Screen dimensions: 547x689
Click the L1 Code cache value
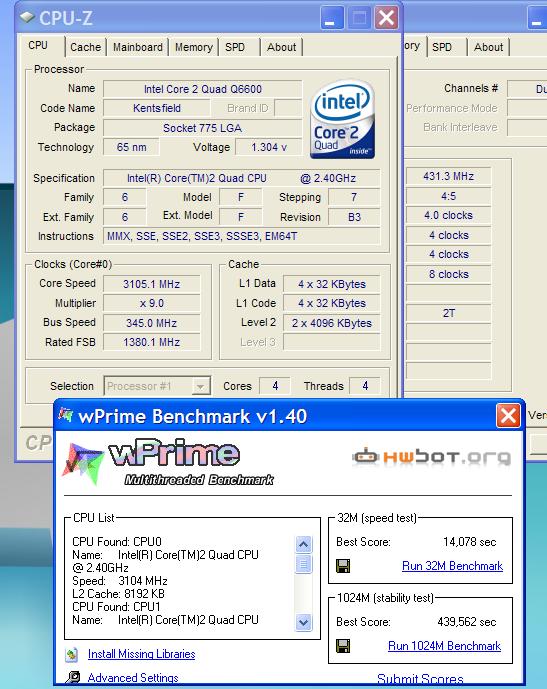pyautogui.click(x=332, y=303)
